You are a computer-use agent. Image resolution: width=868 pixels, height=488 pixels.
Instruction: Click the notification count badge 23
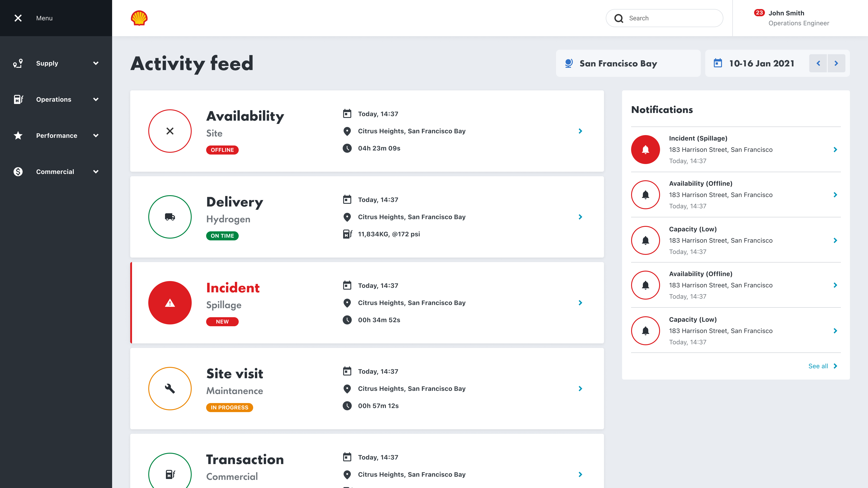click(759, 13)
